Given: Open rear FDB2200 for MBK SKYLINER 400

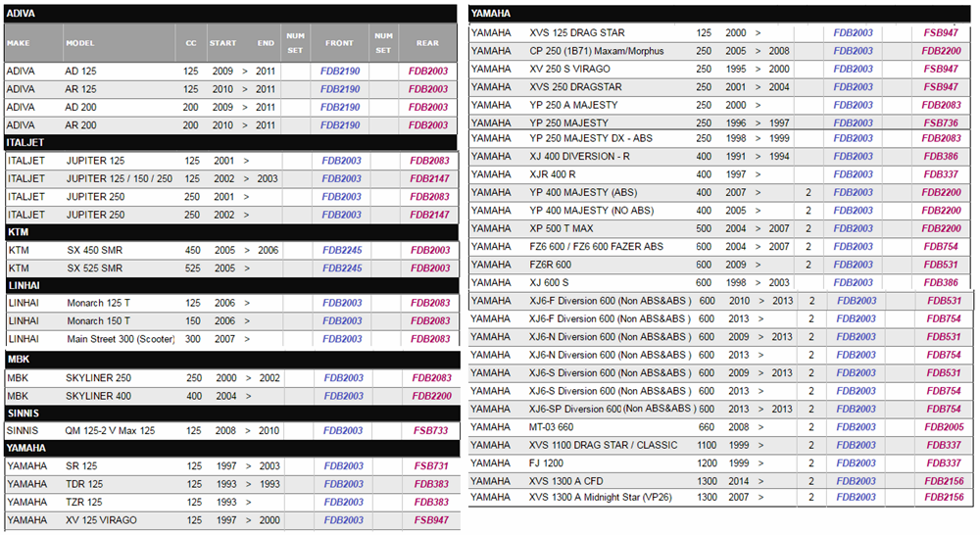Looking at the screenshot, I should point(431,396).
